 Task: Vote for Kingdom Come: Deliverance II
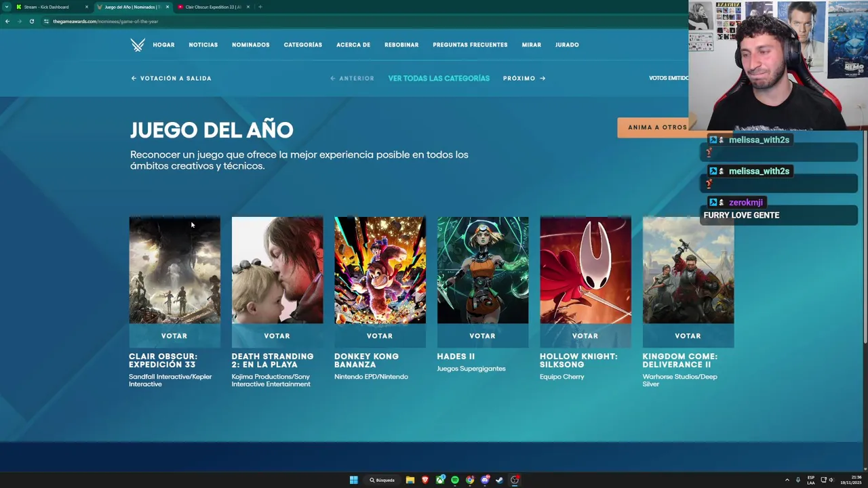[688, 335]
